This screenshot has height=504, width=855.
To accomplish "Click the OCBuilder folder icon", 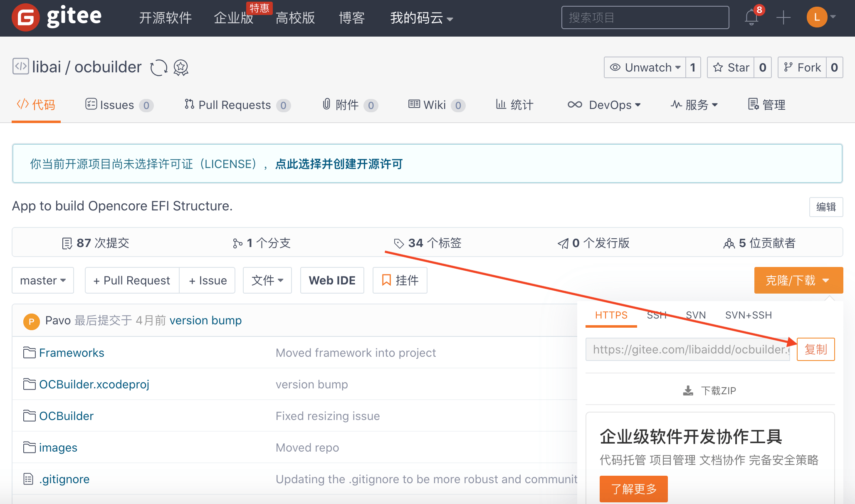I will (29, 416).
